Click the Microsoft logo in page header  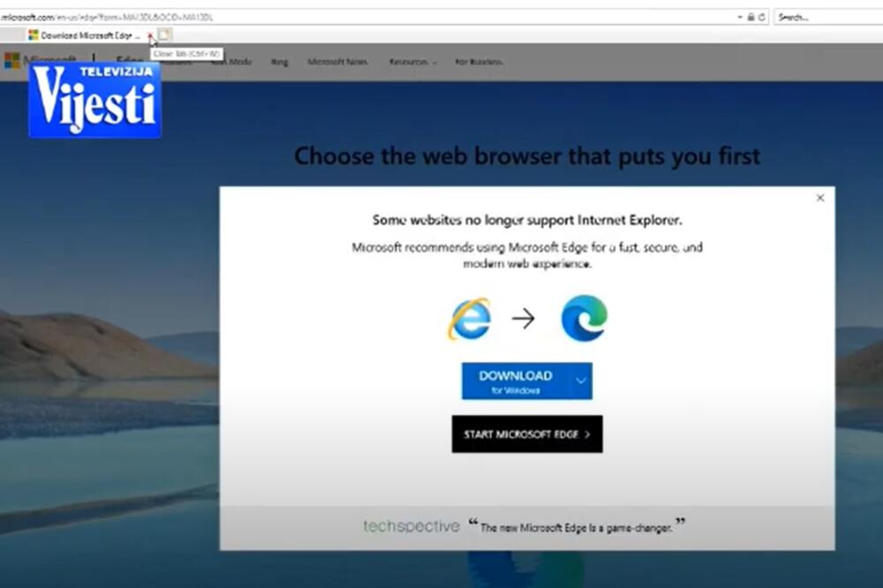click(x=13, y=61)
